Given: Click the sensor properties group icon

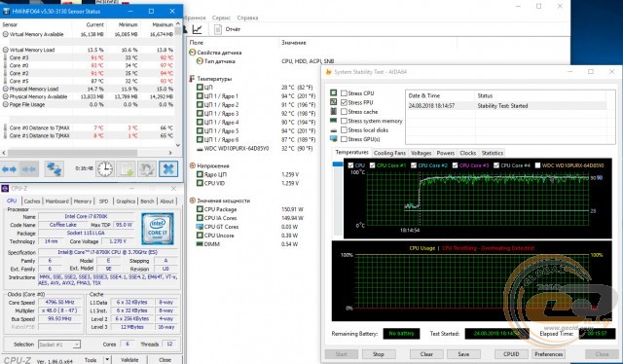Looking at the screenshot, I should pyautogui.click(x=193, y=53).
